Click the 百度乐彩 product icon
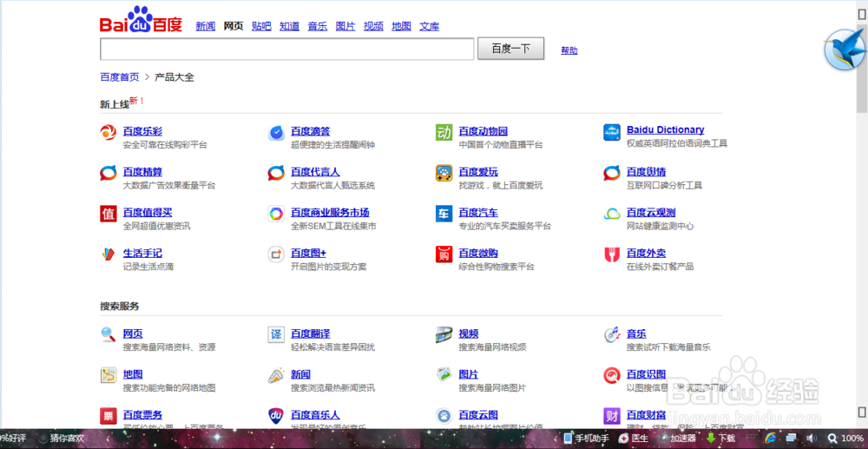This screenshot has width=868, height=449. [108, 133]
